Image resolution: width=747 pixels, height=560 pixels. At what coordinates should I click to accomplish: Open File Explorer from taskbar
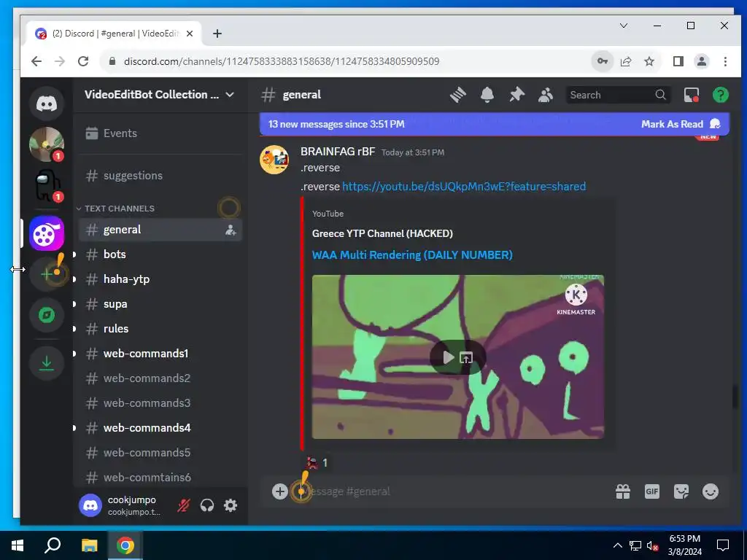pos(89,545)
